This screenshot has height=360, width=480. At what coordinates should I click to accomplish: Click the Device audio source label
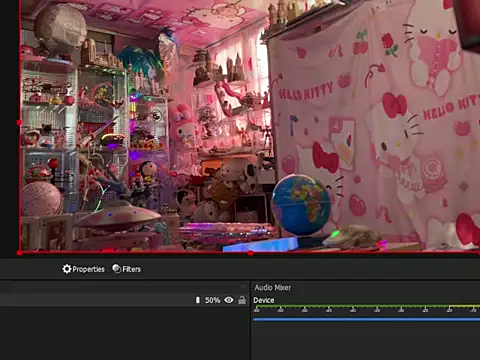264,300
